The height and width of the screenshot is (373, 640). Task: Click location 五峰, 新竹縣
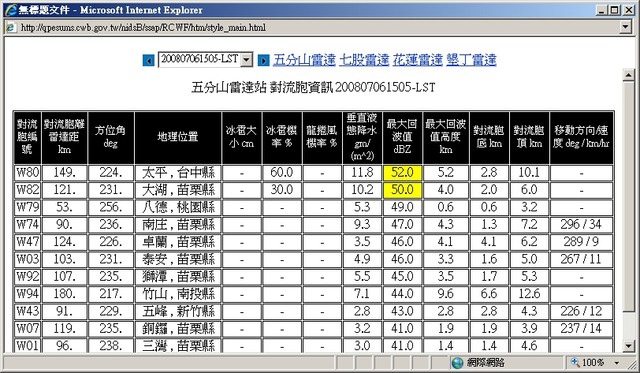(x=178, y=311)
